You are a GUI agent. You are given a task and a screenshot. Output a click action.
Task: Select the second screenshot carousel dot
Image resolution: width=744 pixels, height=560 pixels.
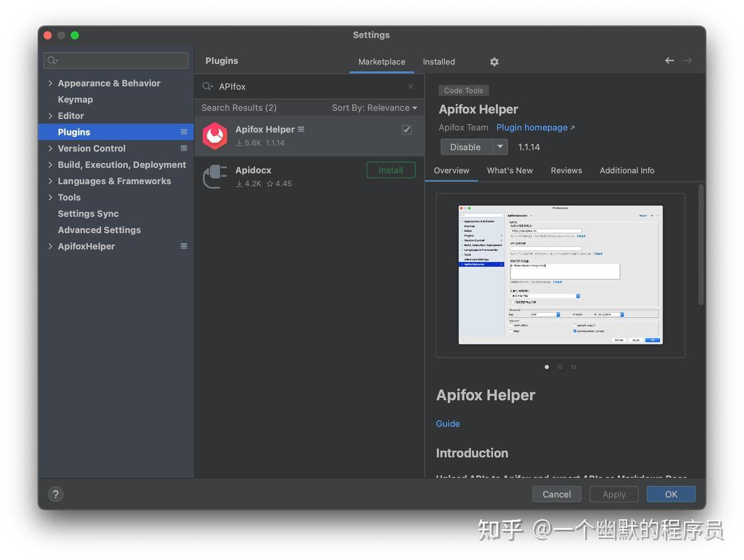coord(560,367)
